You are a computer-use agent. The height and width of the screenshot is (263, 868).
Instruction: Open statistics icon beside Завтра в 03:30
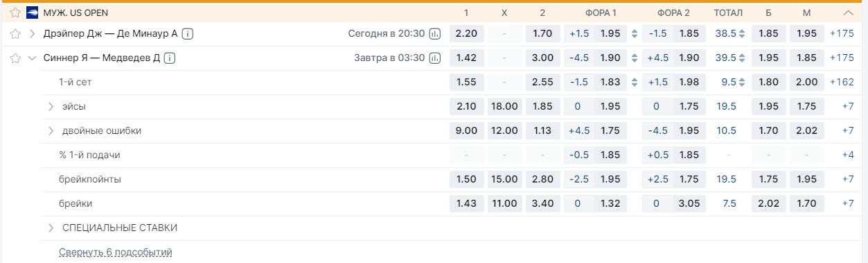tap(435, 58)
